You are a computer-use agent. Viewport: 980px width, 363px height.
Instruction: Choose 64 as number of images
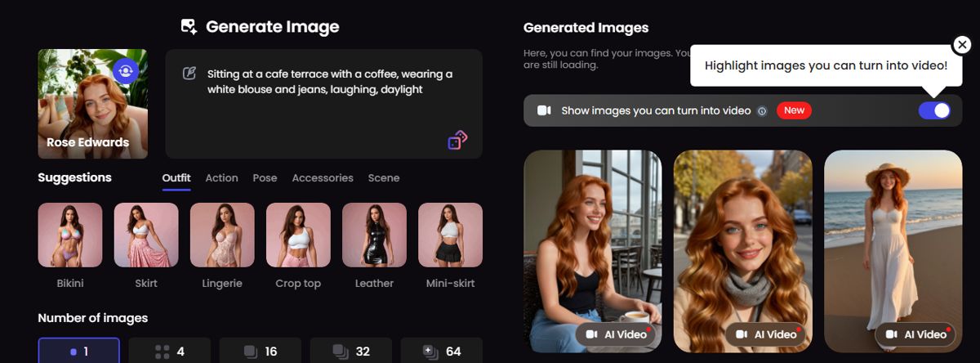click(x=442, y=351)
